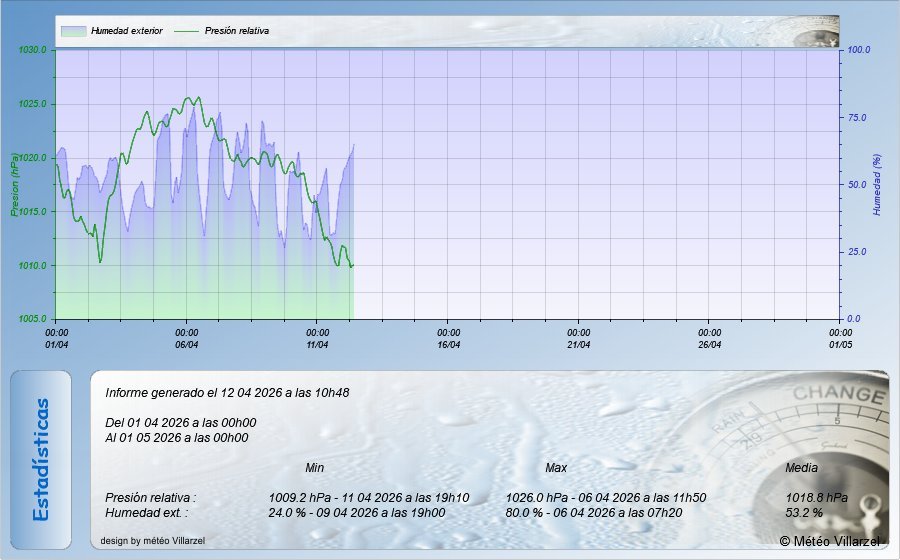Click the © Météo Villarzel copyright link
Image resolution: width=900 pixels, height=560 pixels.
[x=830, y=541]
